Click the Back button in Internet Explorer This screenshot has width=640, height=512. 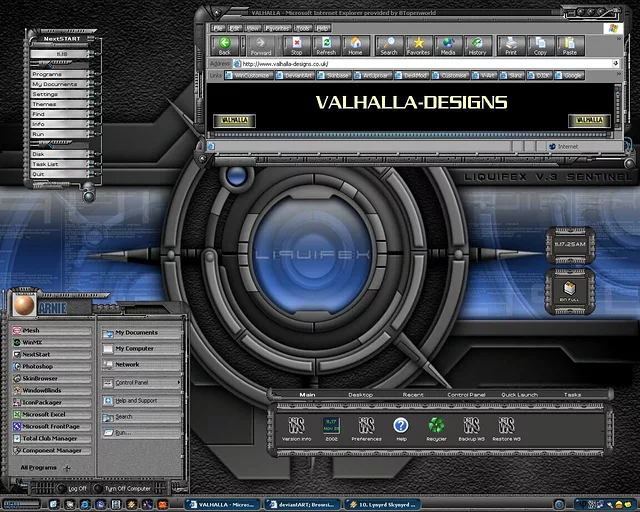(x=225, y=45)
